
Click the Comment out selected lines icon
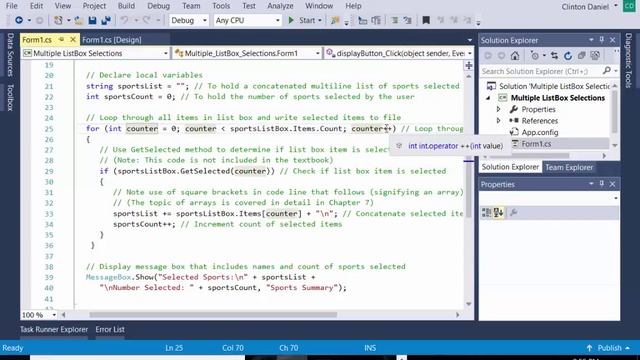click(394, 20)
